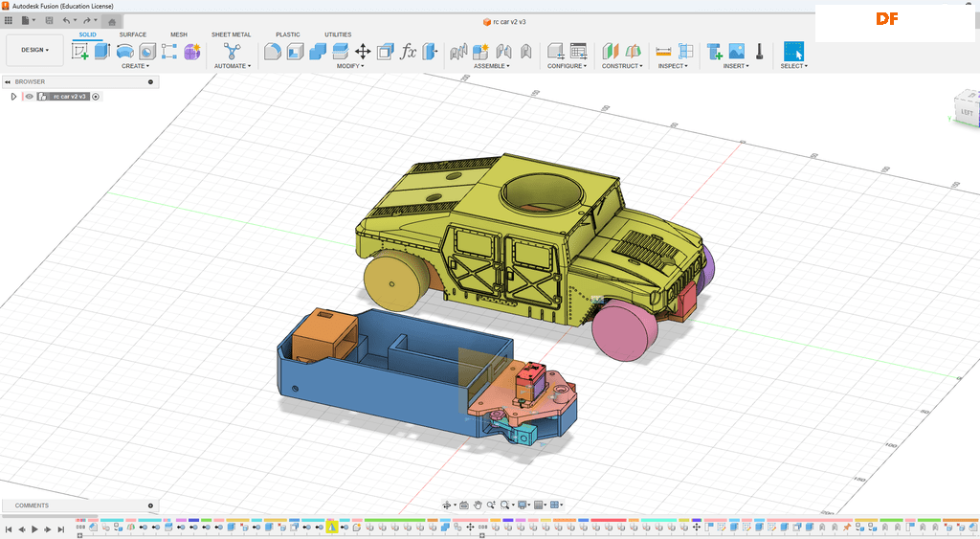Click the Joint tool icon

[503, 52]
